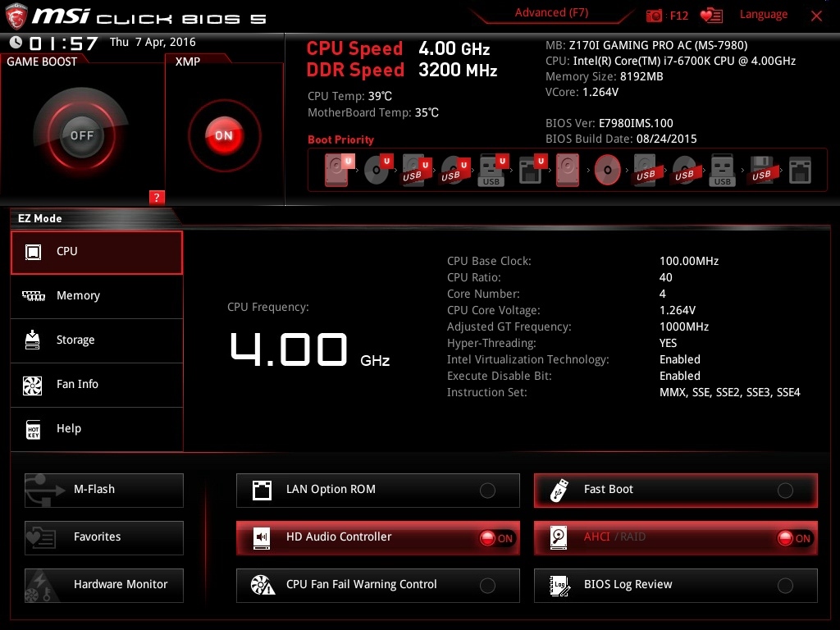Enable the Fast Boot toggle
This screenshot has height=630, width=840.
785,491
